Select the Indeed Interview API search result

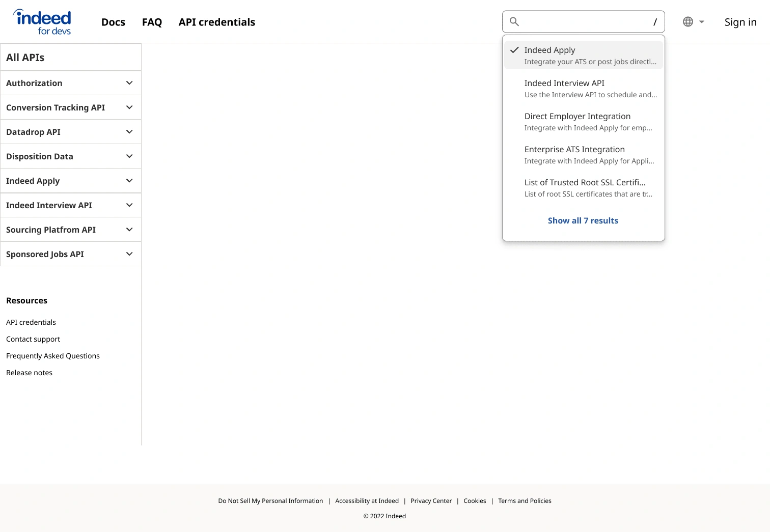[x=584, y=89]
